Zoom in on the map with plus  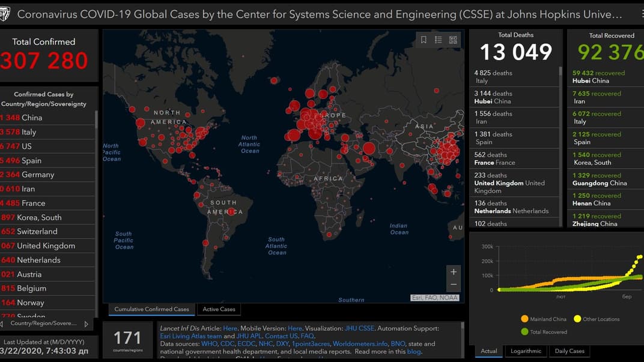(x=454, y=271)
